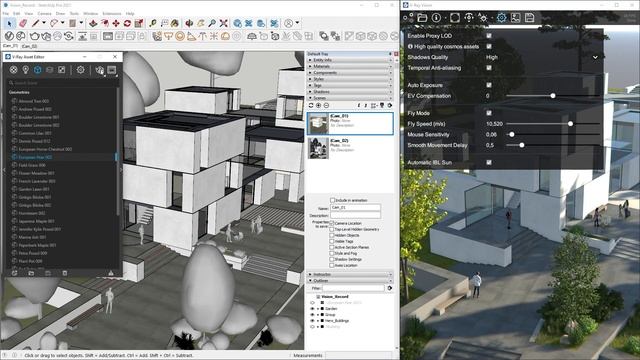Toggle Temporal Anti-aliasing checkbox

(489, 68)
